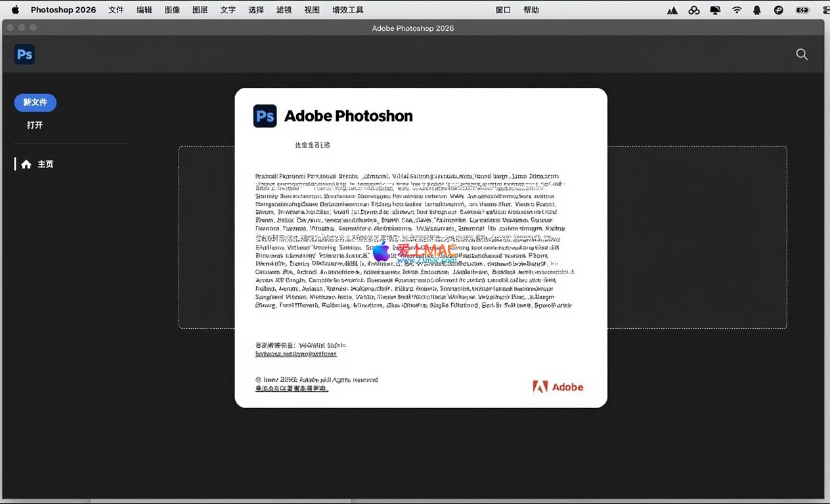Open the 增效工具 menu
Image resolution: width=830 pixels, height=504 pixels.
point(347,10)
